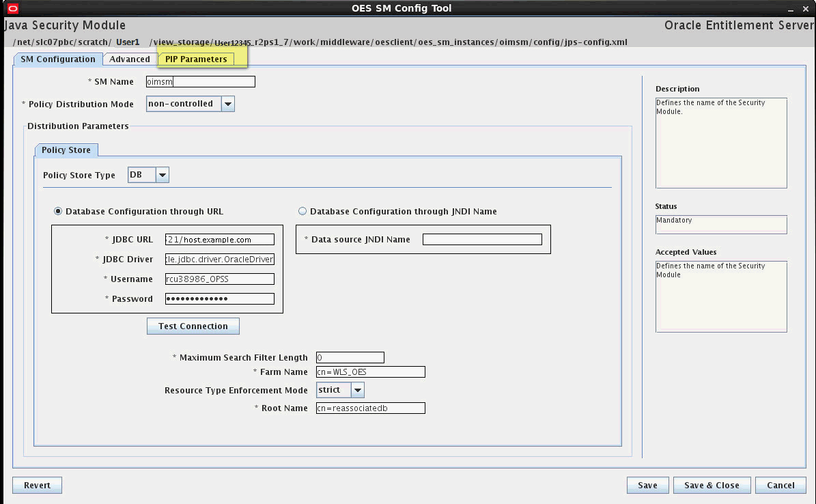Select Database Configuration through JNDI Name radio
Screen dimensions: 816x504
[303, 212]
